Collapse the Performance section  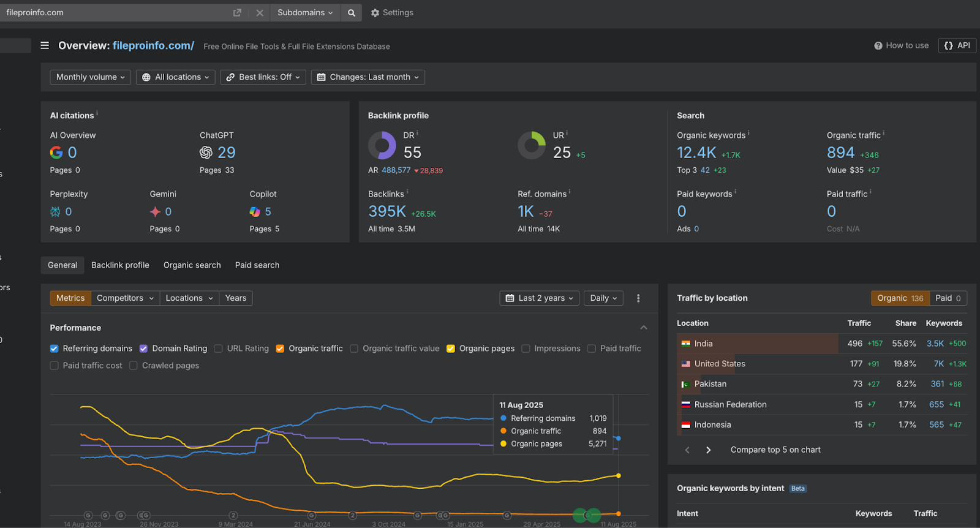pos(644,328)
